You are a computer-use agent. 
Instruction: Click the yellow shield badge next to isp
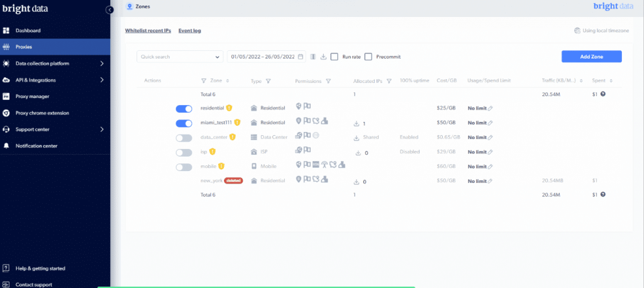click(x=213, y=152)
